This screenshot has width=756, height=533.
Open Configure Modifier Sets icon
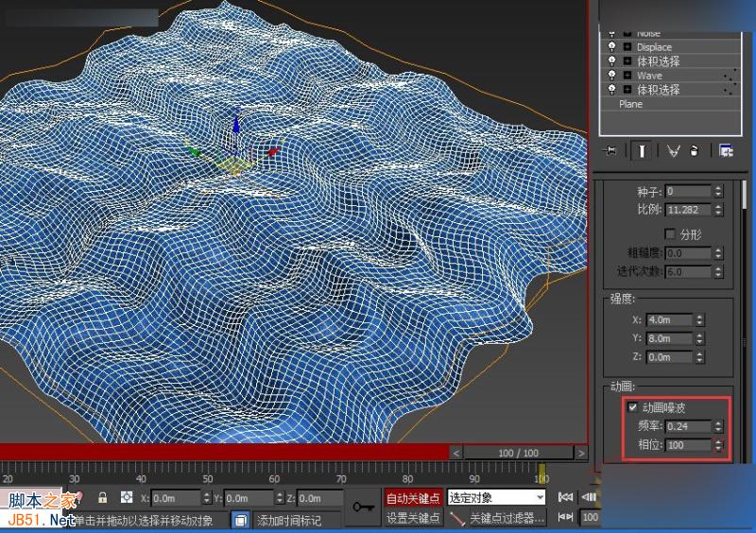(726, 150)
